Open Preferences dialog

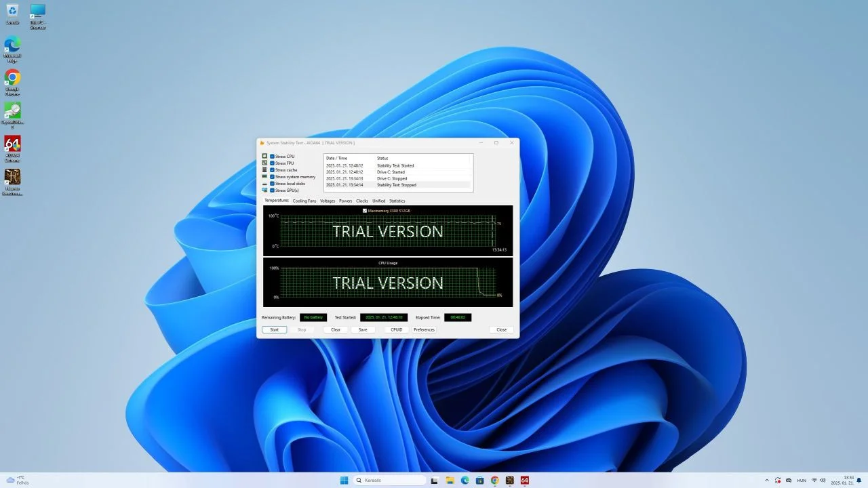coord(424,329)
